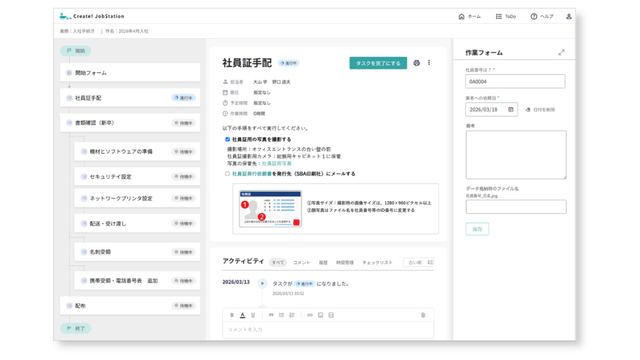This screenshot has height=360, width=640.
Task: Switch to the 時間管理 activity tab
Action: click(x=345, y=262)
